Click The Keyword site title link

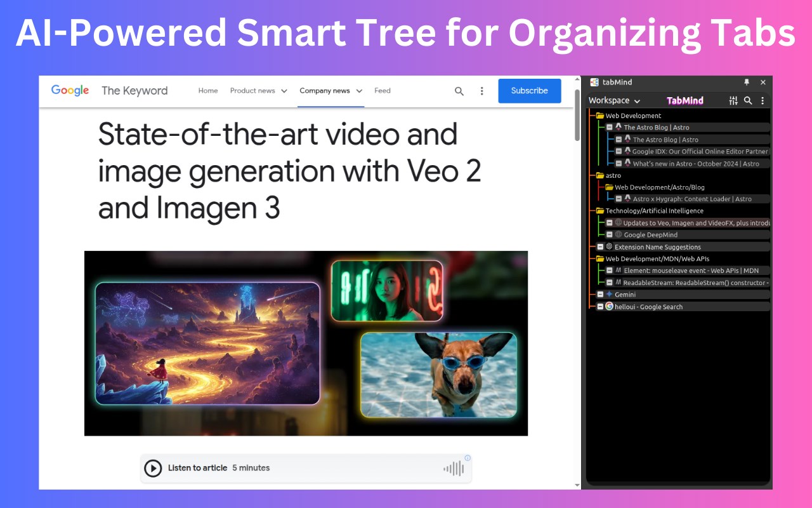pos(134,91)
